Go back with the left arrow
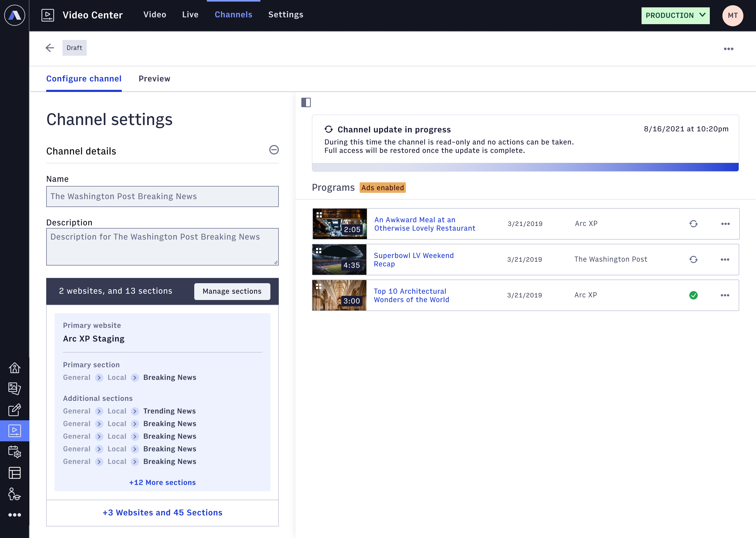The image size is (756, 538). [50, 48]
